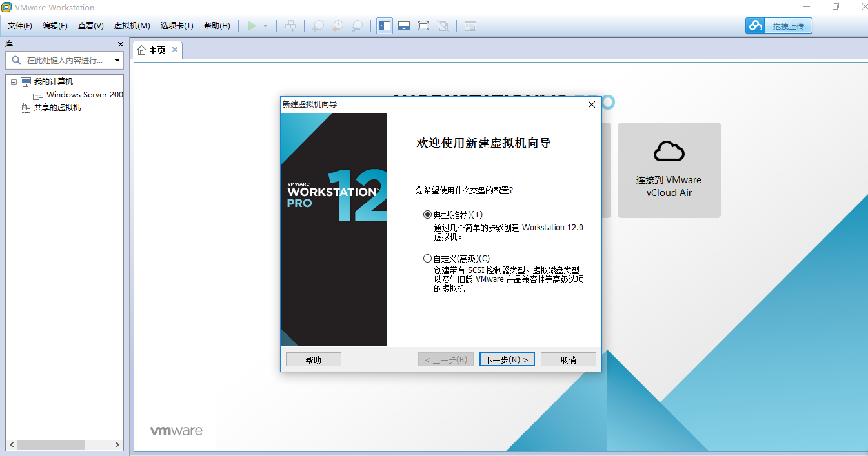Click the 连接到 VMware vCloud Air tile
The image size is (868, 456).
point(669,170)
